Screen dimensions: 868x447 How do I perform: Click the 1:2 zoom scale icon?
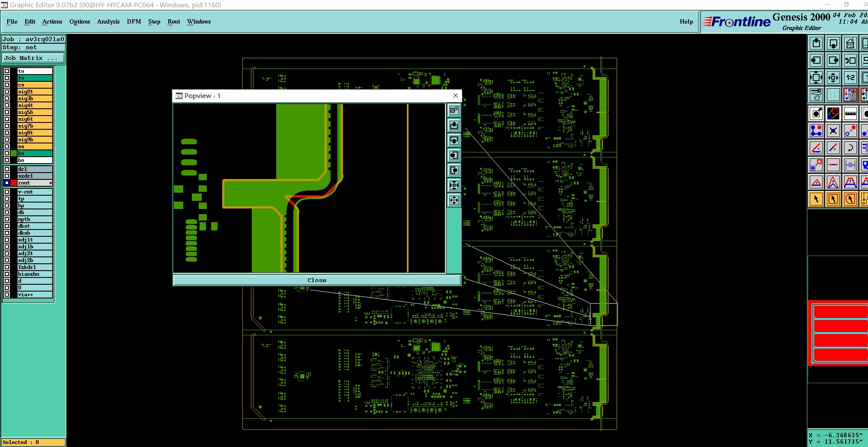850,77
